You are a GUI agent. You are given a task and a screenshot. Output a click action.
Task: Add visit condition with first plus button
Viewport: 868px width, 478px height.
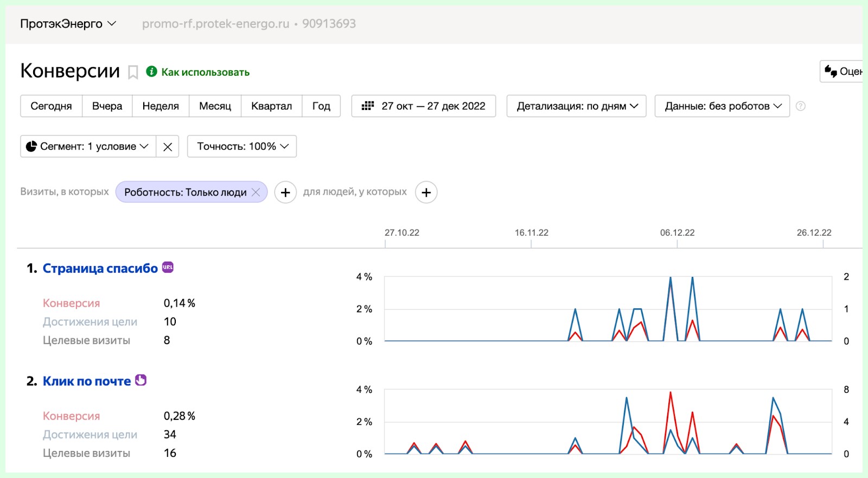coord(285,192)
